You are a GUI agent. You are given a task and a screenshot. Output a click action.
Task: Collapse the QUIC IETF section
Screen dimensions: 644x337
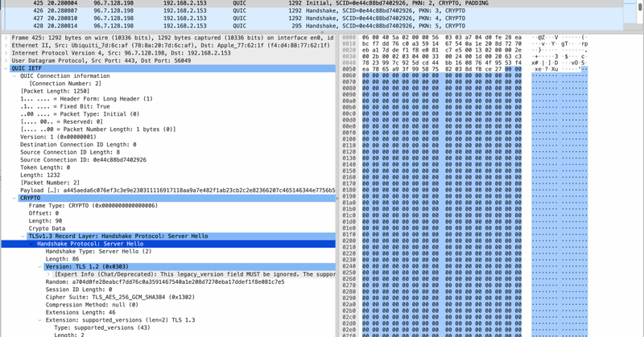click(x=6, y=68)
